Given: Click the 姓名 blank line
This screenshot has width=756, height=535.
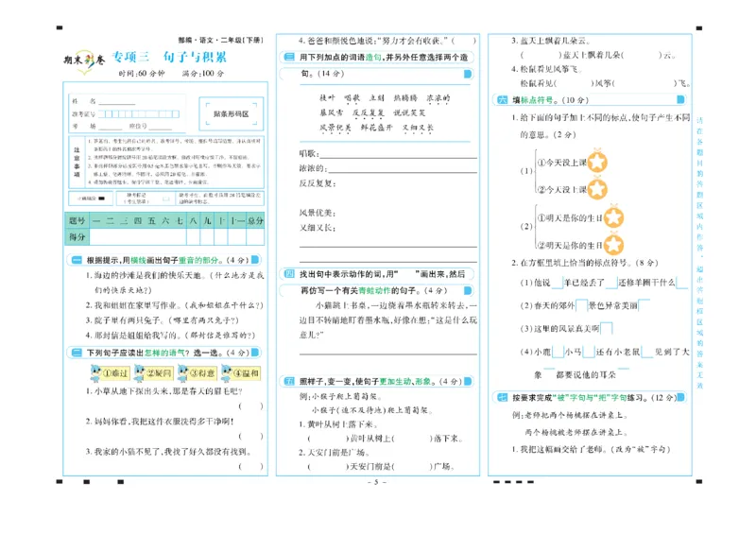Looking at the screenshot, I should [117, 102].
